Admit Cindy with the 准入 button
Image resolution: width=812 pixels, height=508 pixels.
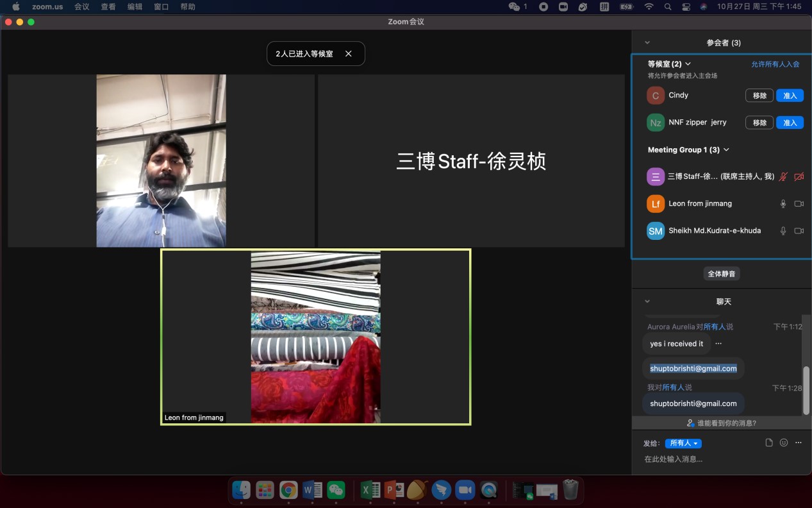click(x=790, y=96)
